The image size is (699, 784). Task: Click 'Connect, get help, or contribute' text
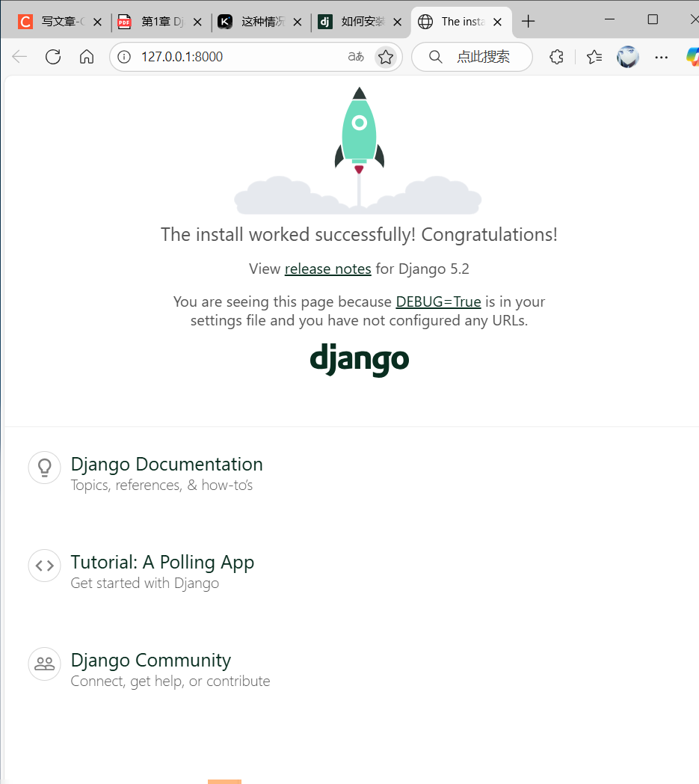coord(170,682)
